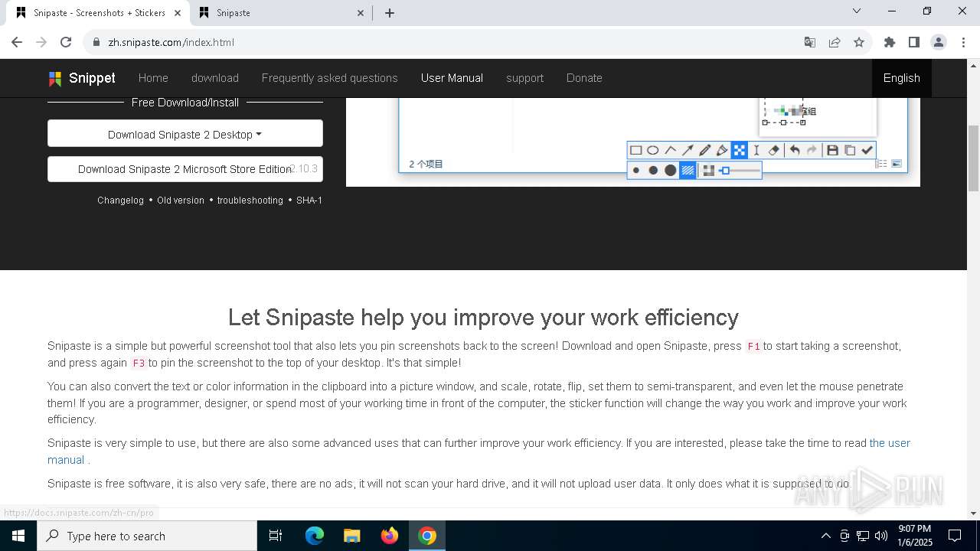
Task: Click the details list view icon in demo
Action: [881, 164]
